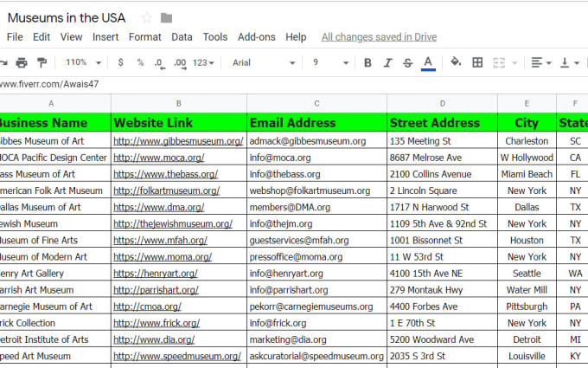Select the Carnegie Museum of Art cell

[55, 307]
